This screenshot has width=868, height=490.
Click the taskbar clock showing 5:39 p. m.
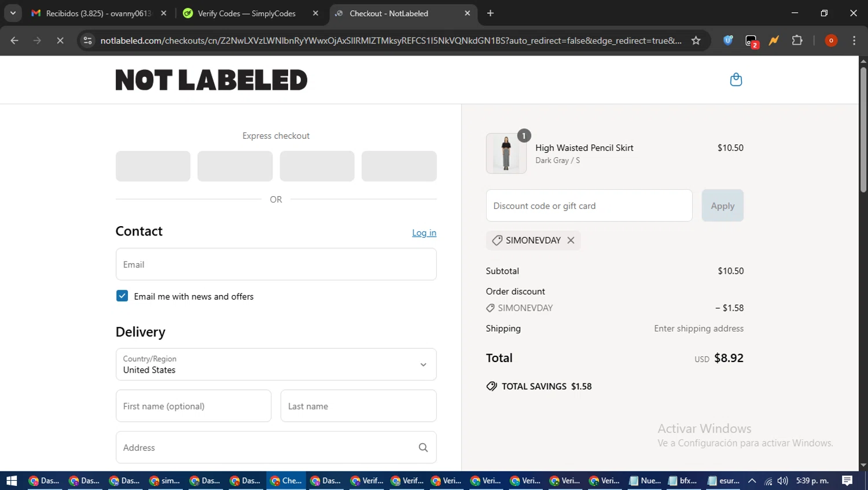pos(812,481)
